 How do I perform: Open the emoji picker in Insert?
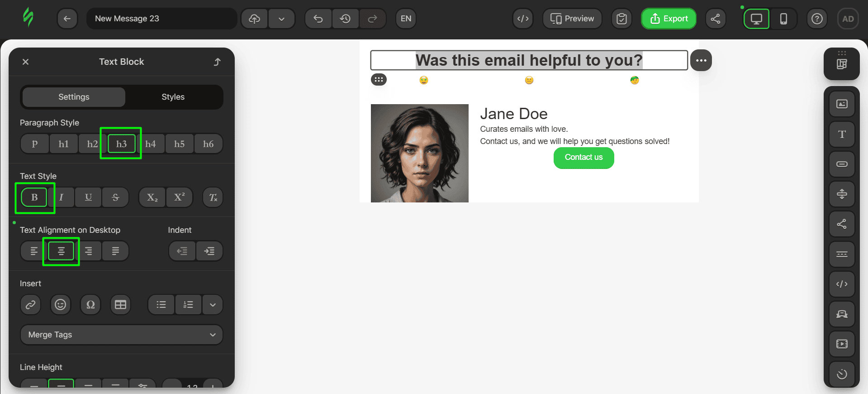pos(60,305)
